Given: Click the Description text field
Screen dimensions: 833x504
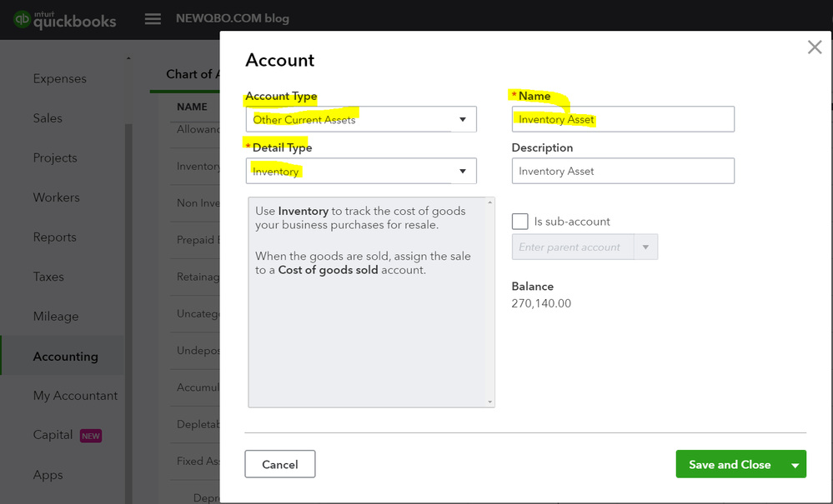Looking at the screenshot, I should pyautogui.click(x=623, y=172).
